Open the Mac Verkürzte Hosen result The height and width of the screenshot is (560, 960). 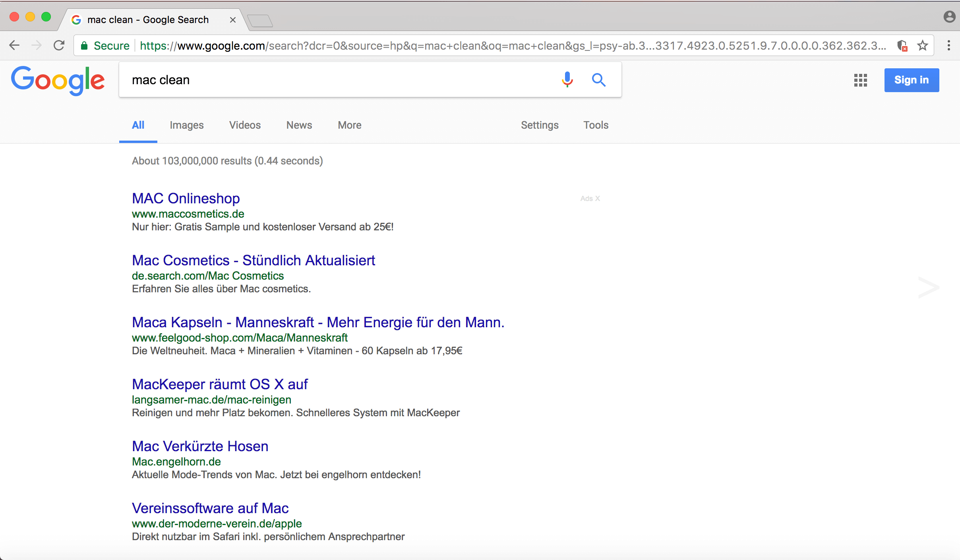(200, 446)
